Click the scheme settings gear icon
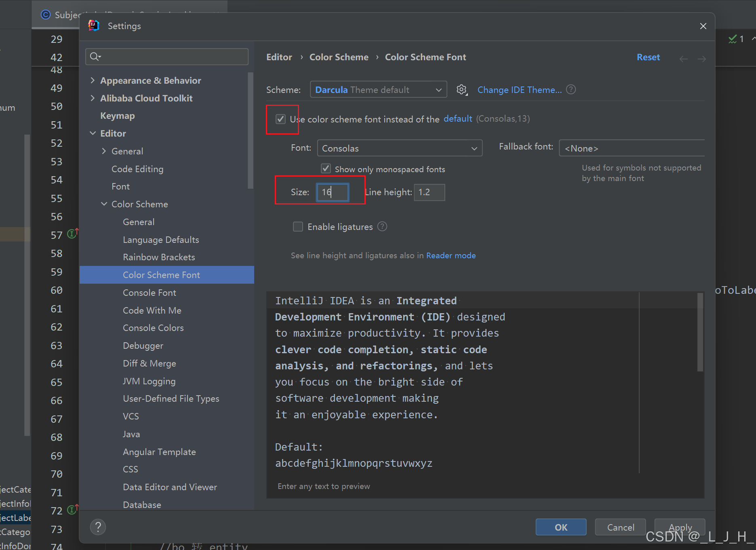 coord(462,90)
